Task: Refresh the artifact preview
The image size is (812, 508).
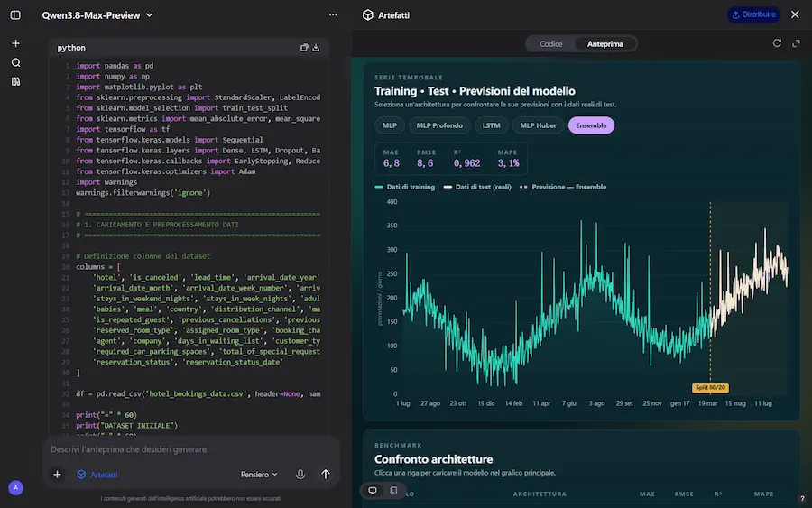Action: click(x=777, y=43)
